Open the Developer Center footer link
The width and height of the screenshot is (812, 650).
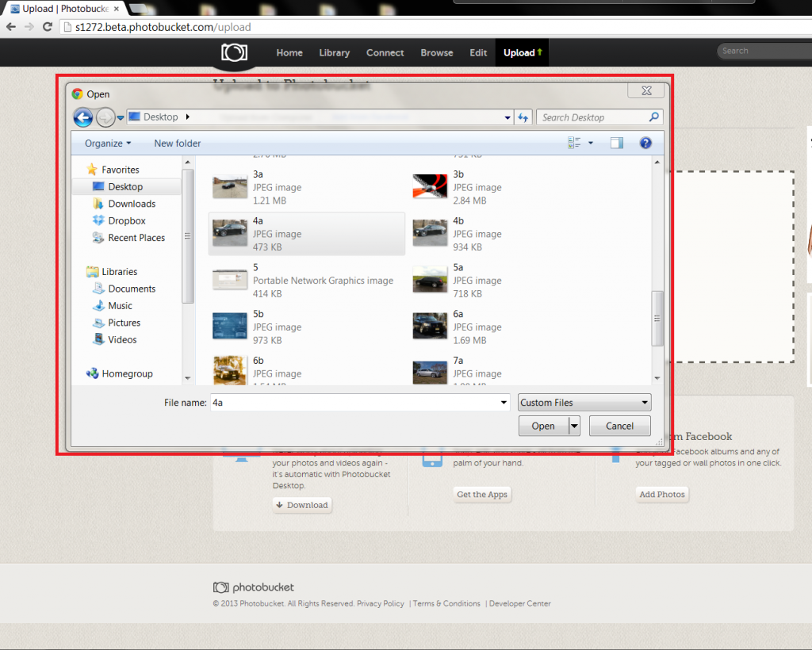pyautogui.click(x=520, y=603)
